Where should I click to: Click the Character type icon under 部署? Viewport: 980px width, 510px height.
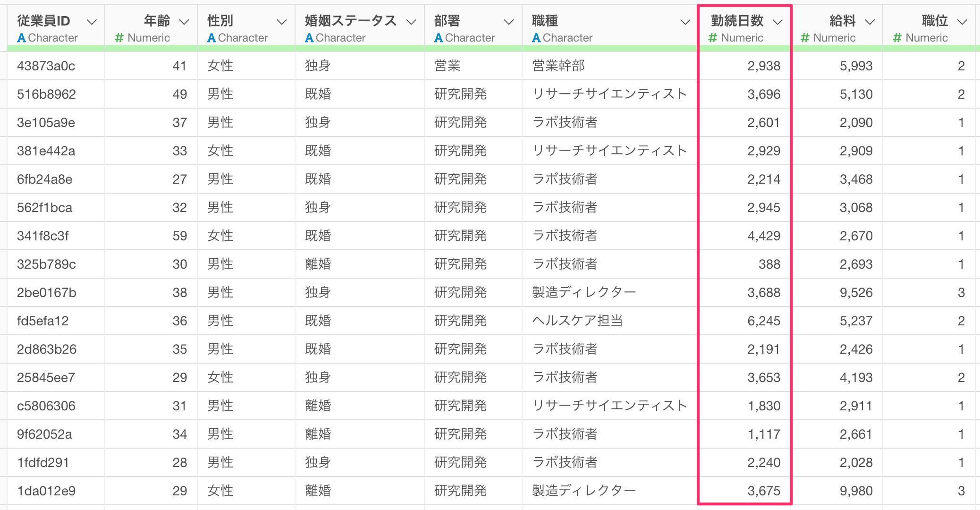click(x=439, y=38)
